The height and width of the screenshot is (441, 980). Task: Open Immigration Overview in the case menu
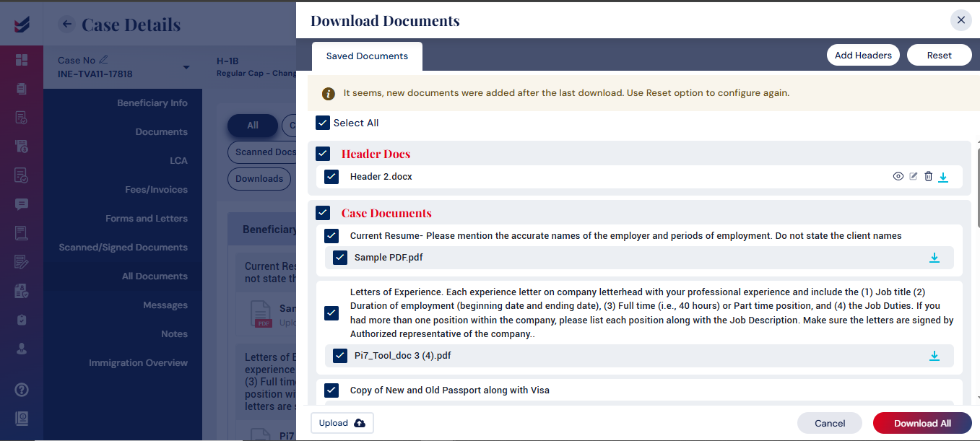(x=139, y=363)
